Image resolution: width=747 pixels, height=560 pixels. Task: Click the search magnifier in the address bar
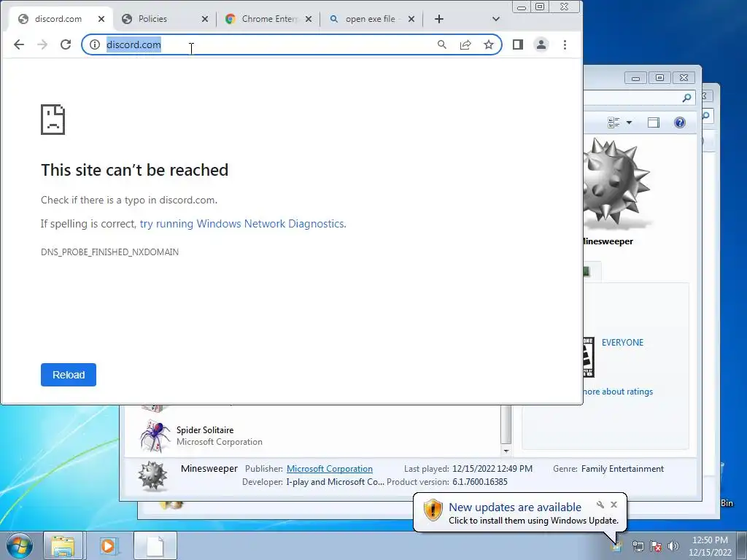[442, 44]
